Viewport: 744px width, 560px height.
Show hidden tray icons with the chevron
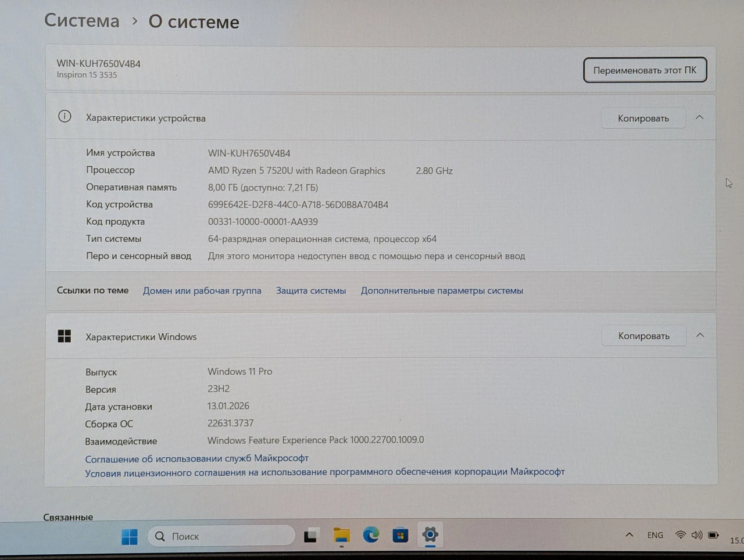point(629,535)
